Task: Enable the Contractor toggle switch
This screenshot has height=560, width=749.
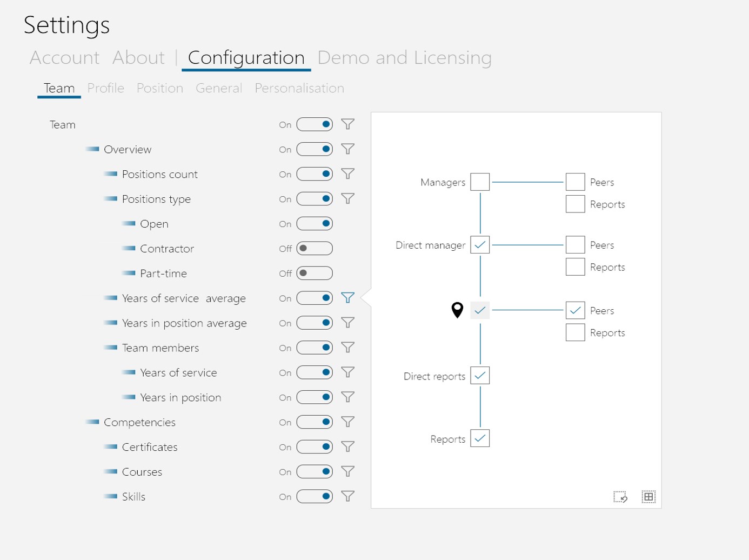Action: 315,249
